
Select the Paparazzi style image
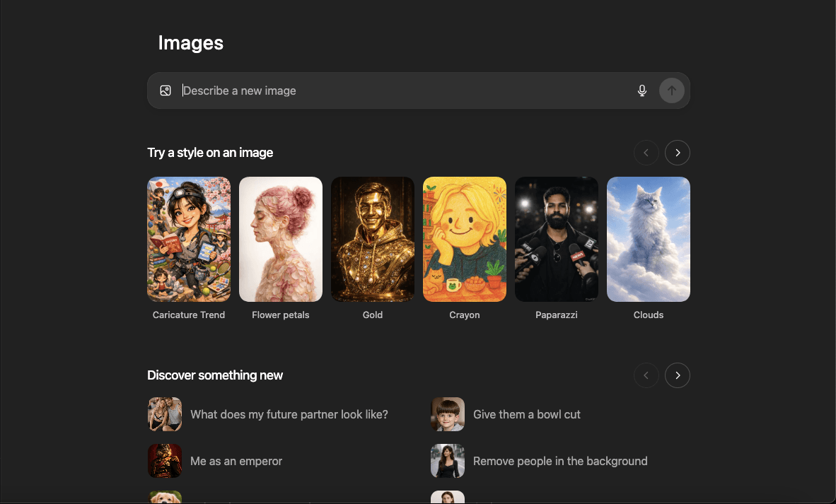pyautogui.click(x=557, y=239)
